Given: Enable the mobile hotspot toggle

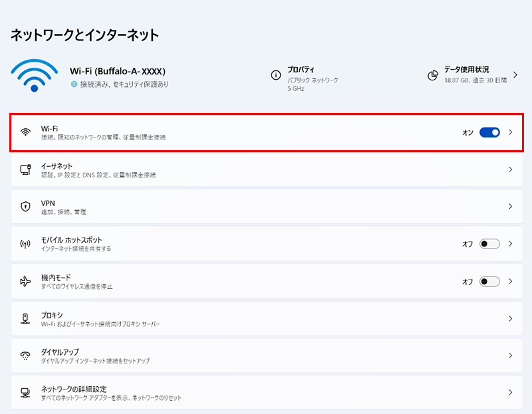Looking at the screenshot, I should [489, 244].
